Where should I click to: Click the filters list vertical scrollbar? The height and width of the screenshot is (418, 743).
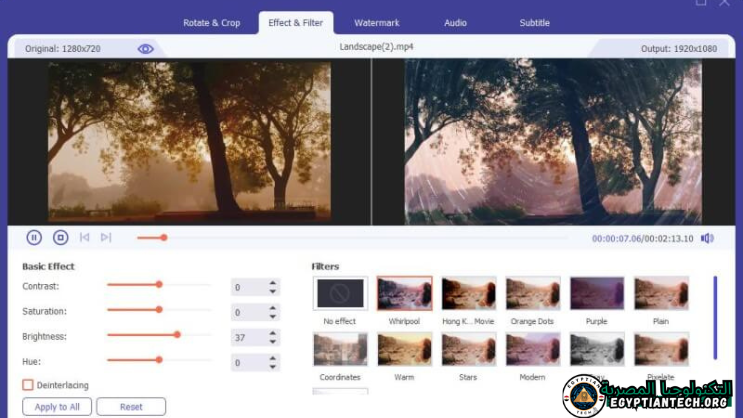pos(715,318)
